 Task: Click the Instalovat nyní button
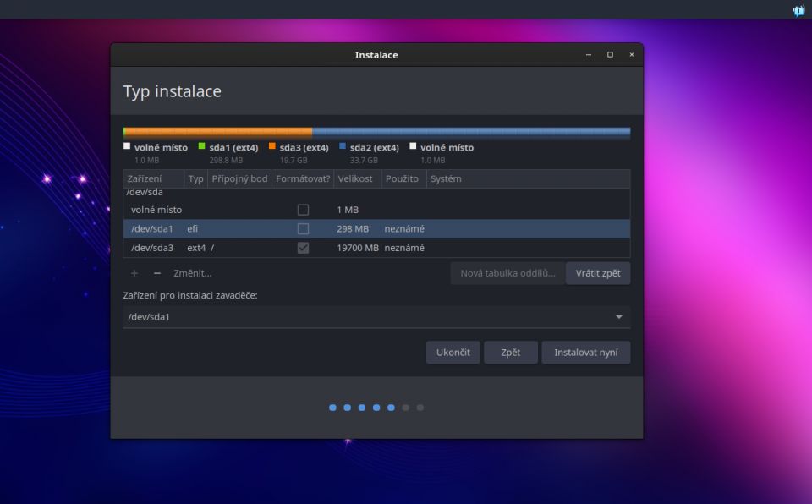pyautogui.click(x=585, y=353)
